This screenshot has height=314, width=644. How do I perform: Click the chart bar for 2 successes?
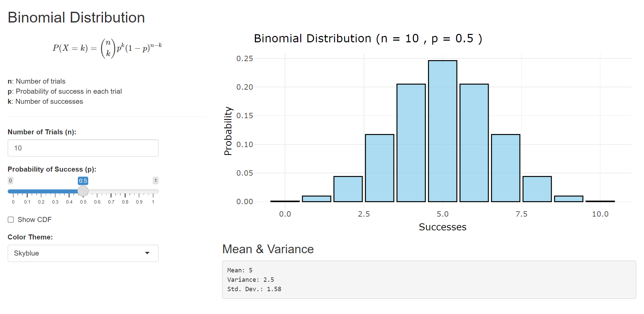click(x=348, y=189)
